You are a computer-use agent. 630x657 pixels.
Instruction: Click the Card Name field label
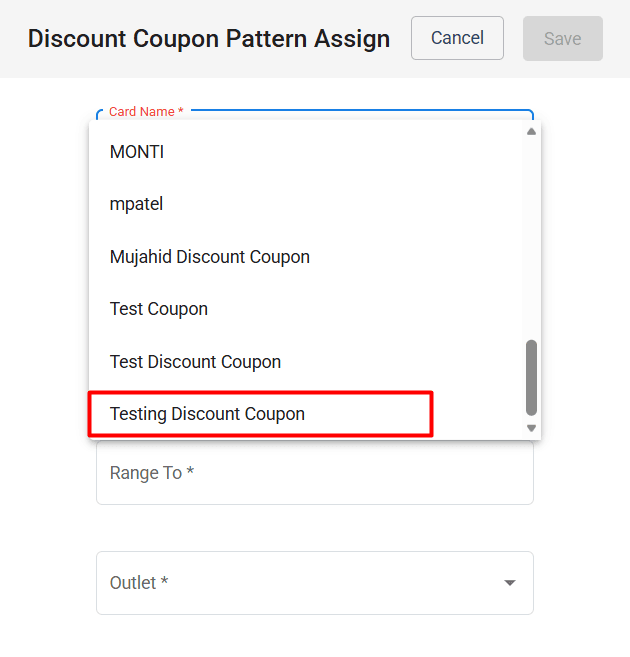point(145,112)
